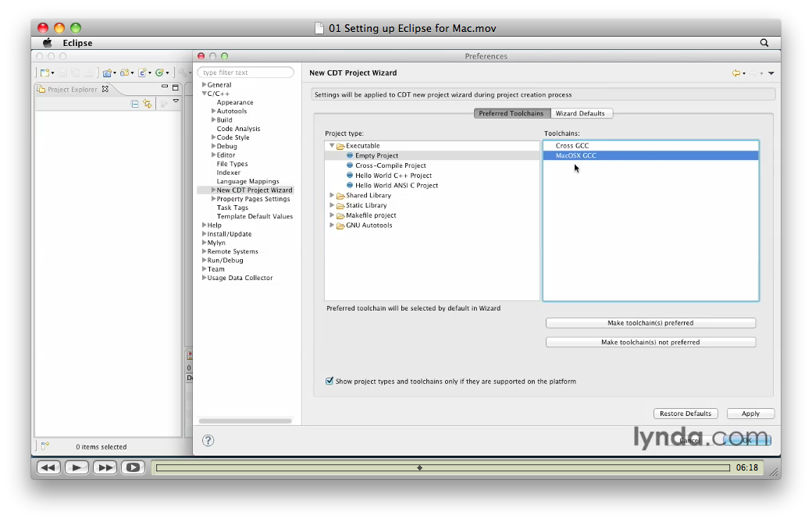Image resolution: width=812 pixels, height=522 pixels.
Task: Open the Project Explorer view menu triangle
Action: point(176,101)
